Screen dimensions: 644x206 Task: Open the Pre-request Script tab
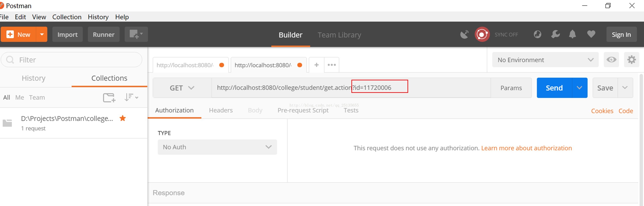coord(303,110)
